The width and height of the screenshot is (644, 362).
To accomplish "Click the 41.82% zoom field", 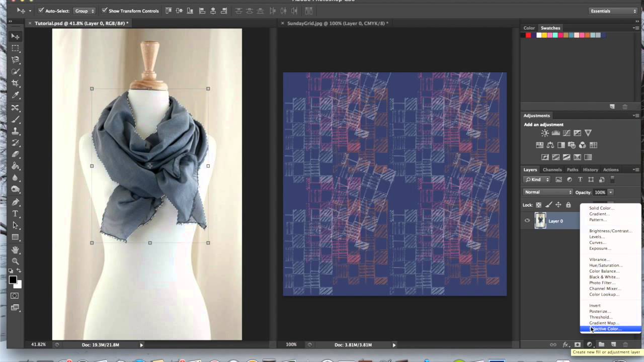I will coord(38,345).
